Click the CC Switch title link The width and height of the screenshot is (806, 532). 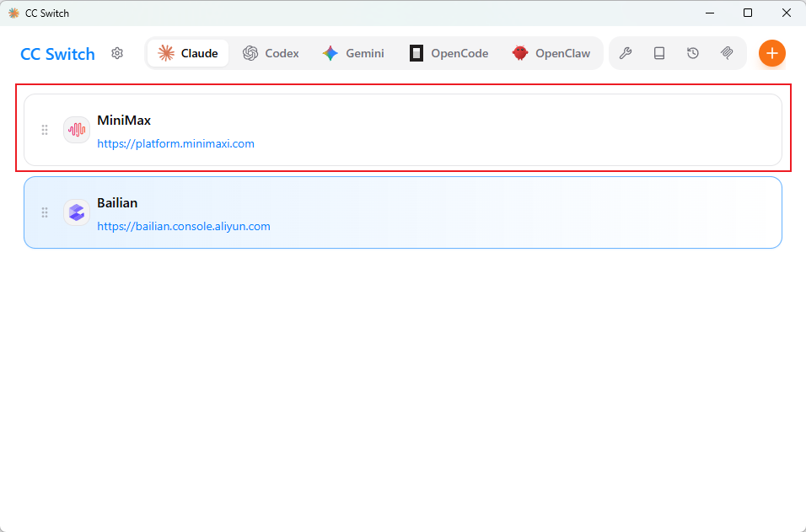click(57, 53)
